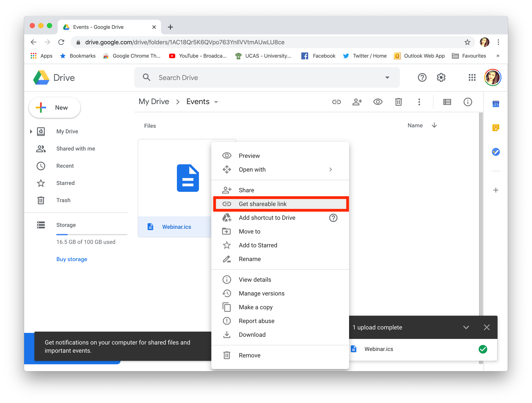Reload the page
The height and width of the screenshot is (403, 532).
[61, 42]
